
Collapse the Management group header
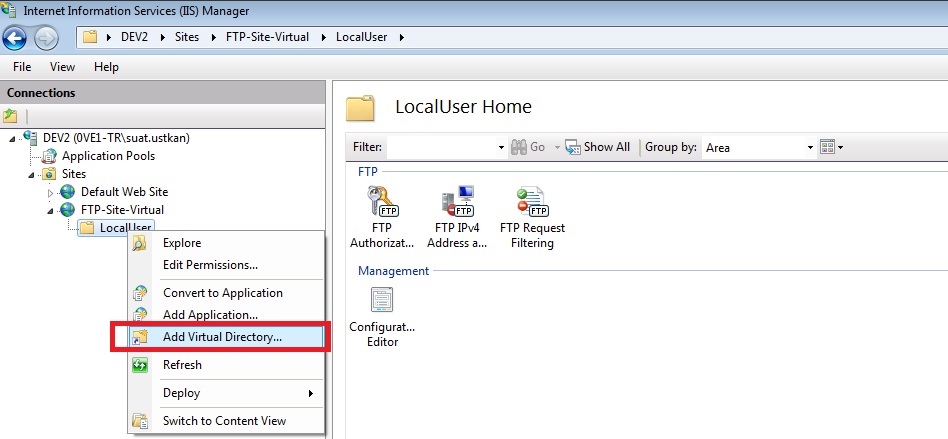tap(394, 271)
